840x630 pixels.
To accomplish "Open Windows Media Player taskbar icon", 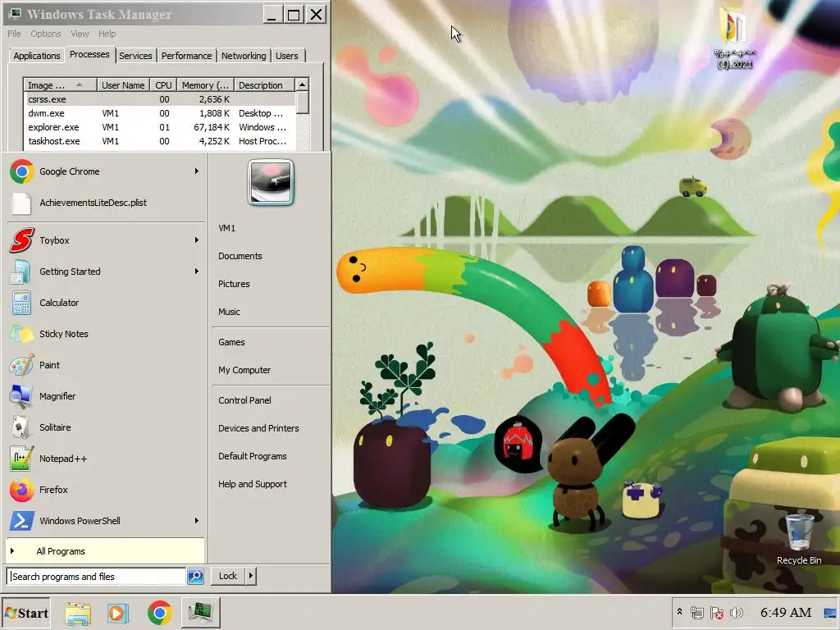I will pyautogui.click(x=118, y=613).
